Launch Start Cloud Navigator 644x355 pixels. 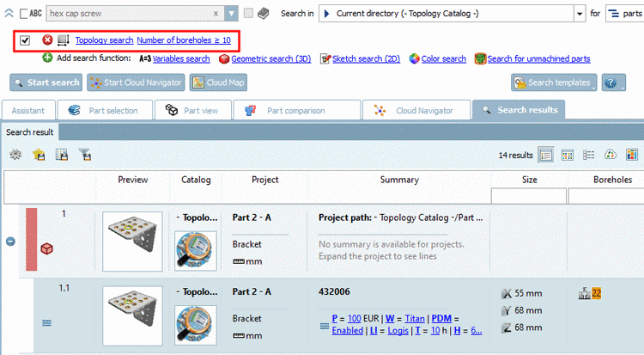[136, 83]
